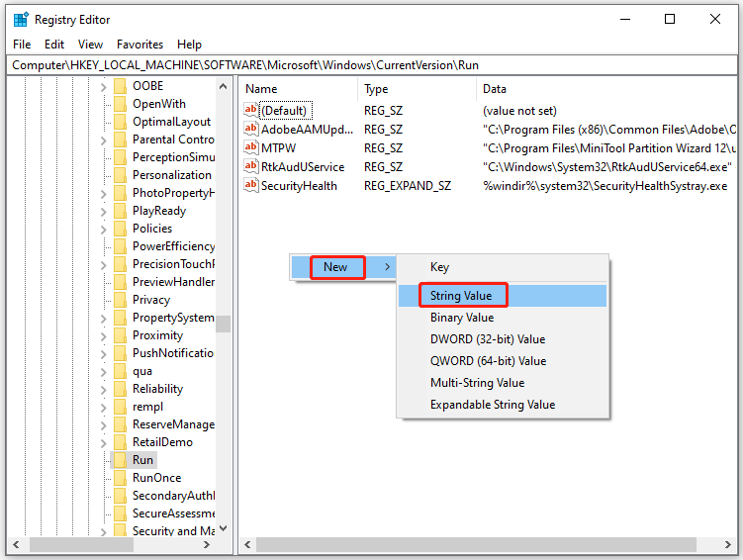
Task: Click the Run folder icon
Action: tap(120, 460)
